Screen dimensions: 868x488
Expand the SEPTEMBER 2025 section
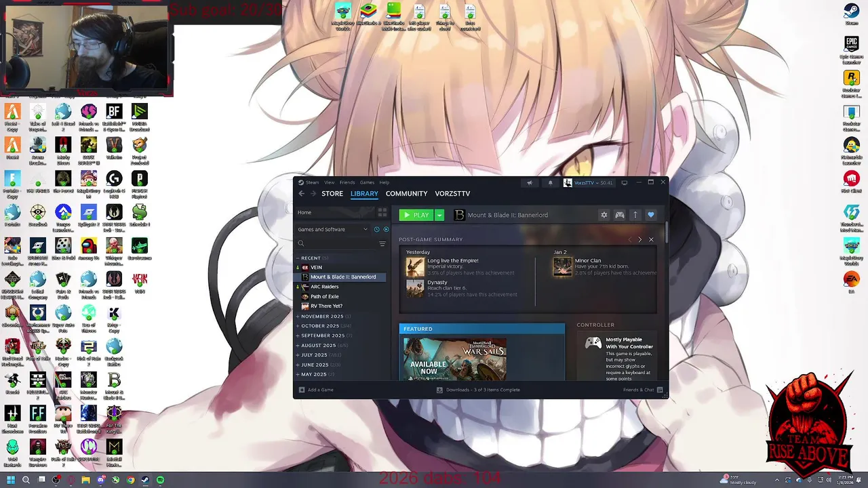pos(324,335)
